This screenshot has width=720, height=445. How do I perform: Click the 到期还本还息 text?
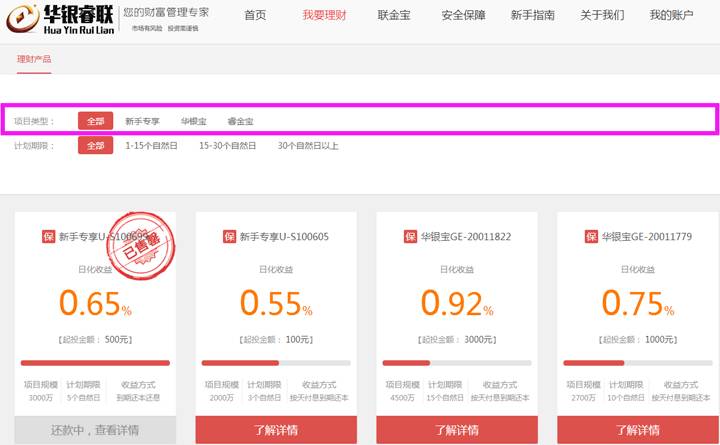(138, 398)
